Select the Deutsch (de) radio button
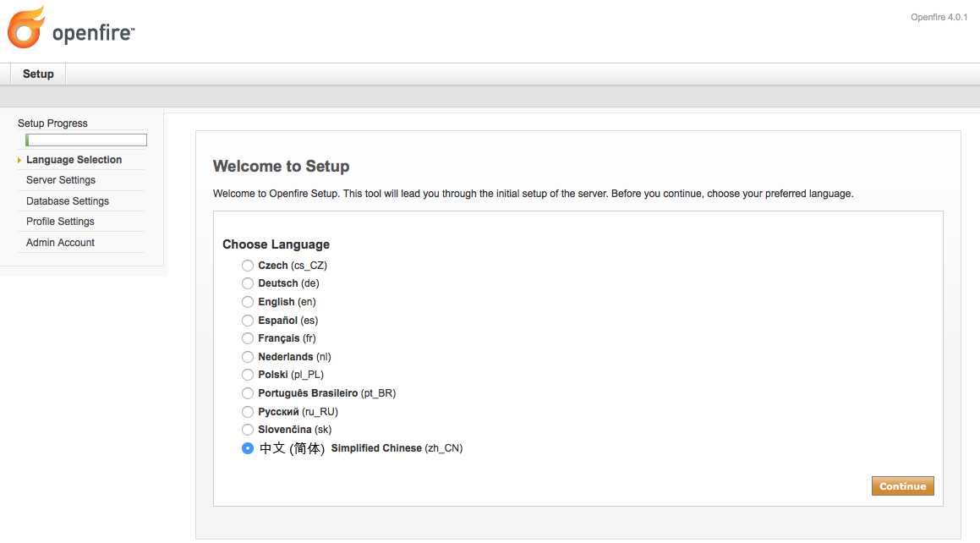Screen dimensions: 980x543 coord(248,283)
